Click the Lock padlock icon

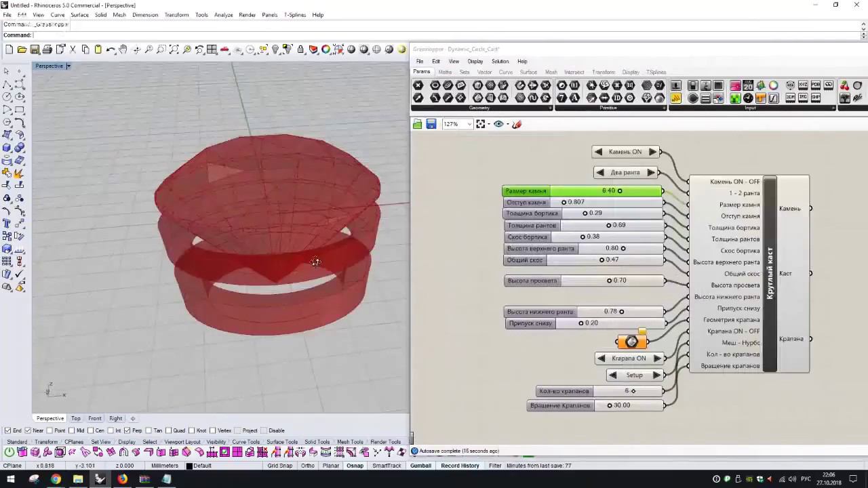[x=300, y=49]
